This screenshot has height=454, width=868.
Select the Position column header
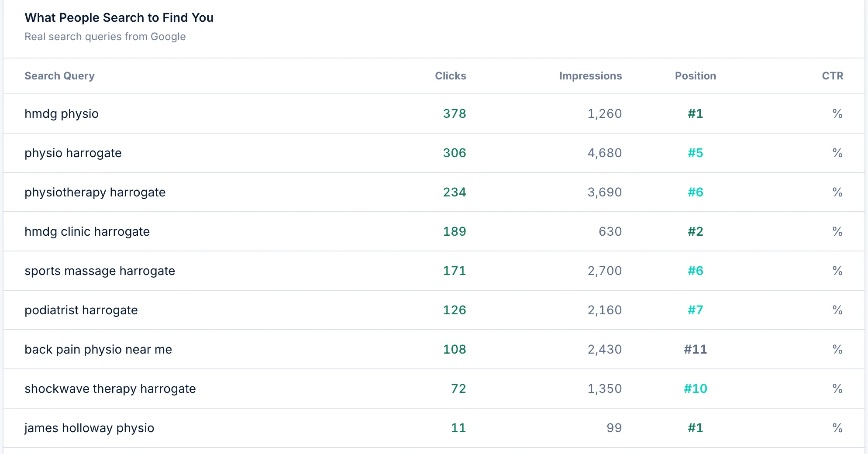696,76
